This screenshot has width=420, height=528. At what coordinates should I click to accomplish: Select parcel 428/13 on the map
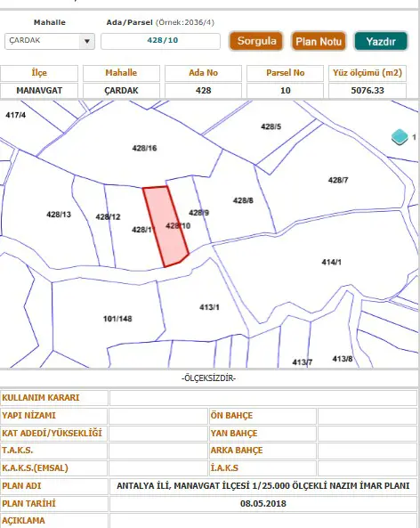coord(59,215)
